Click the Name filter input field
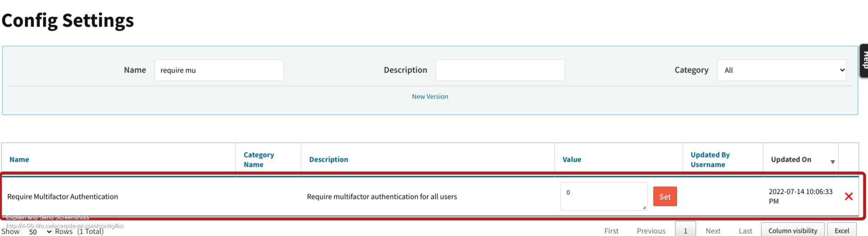The height and width of the screenshot is (236, 868). 219,70
